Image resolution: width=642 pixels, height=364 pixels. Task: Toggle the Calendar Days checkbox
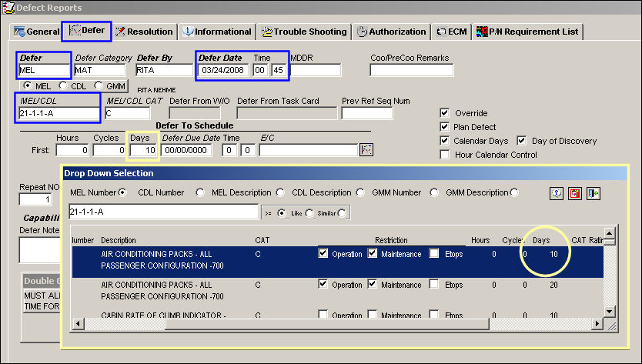(x=444, y=140)
